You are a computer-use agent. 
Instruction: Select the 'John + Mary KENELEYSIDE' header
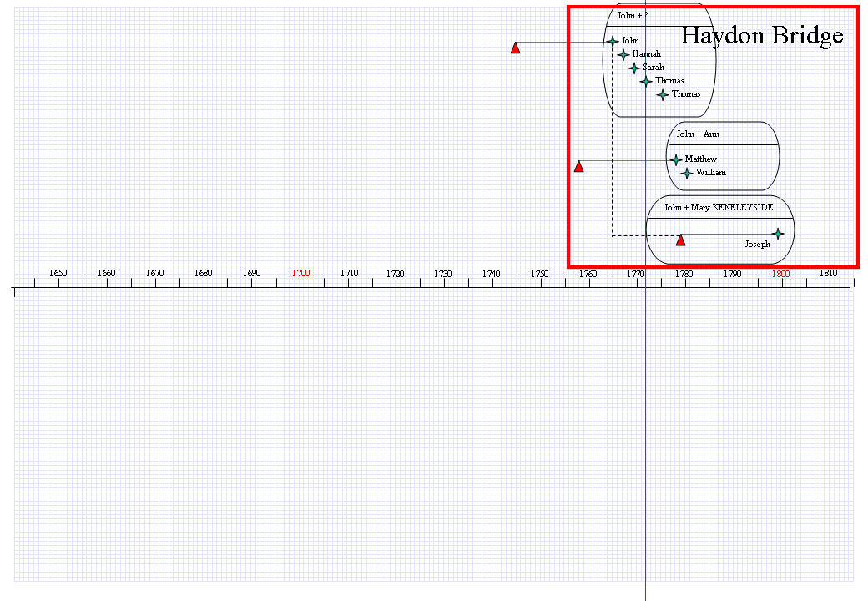point(719,208)
